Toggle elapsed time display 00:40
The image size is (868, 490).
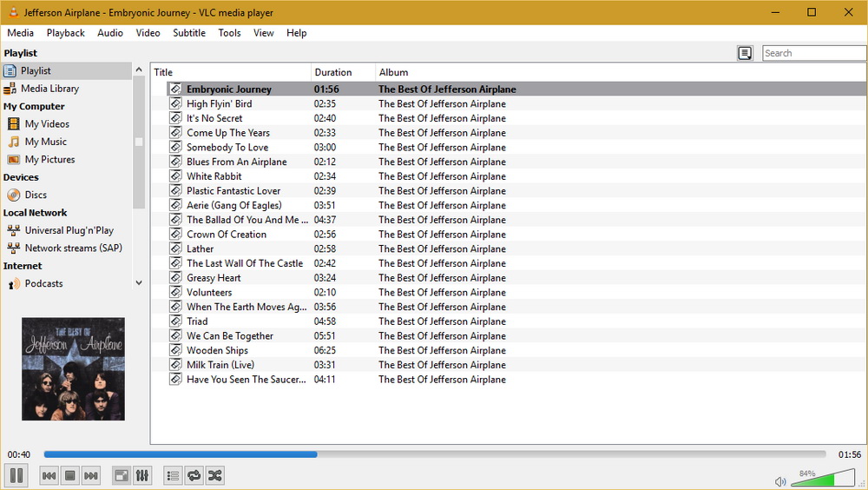click(x=19, y=454)
